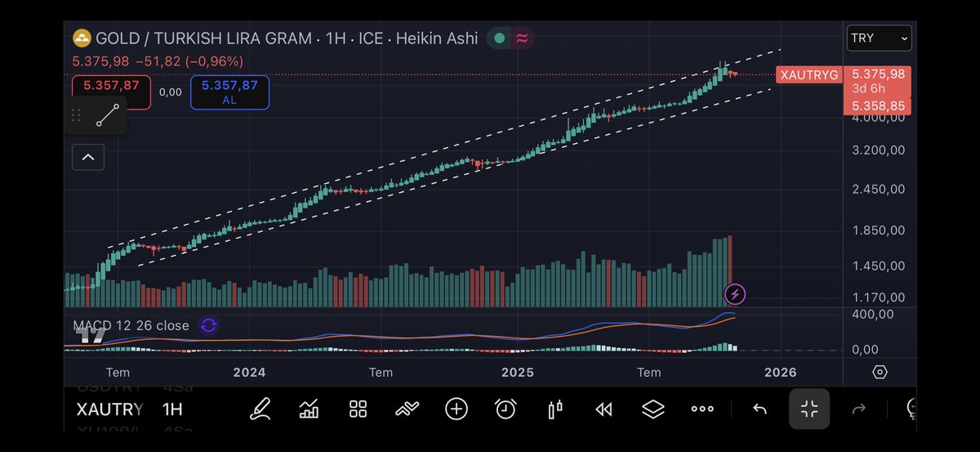This screenshot has height=452, width=980.
Task: Tap the lightning bolt go-to-realtime icon
Action: pyautogui.click(x=735, y=294)
